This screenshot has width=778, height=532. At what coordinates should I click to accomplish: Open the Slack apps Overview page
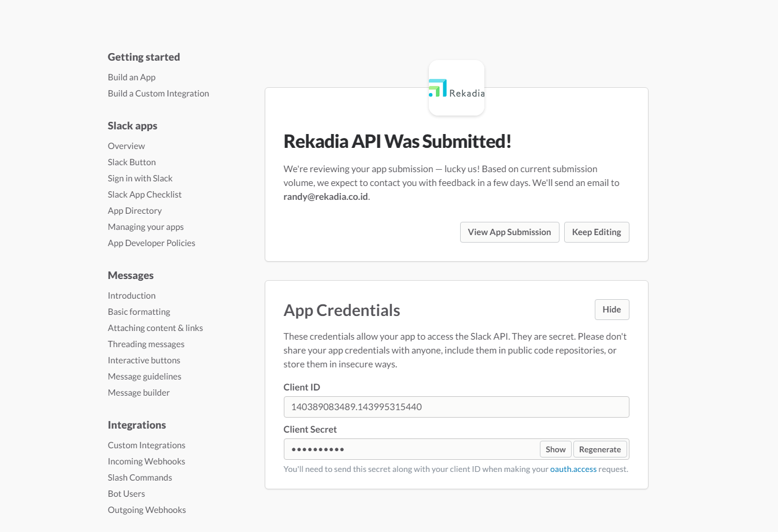click(x=127, y=146)
